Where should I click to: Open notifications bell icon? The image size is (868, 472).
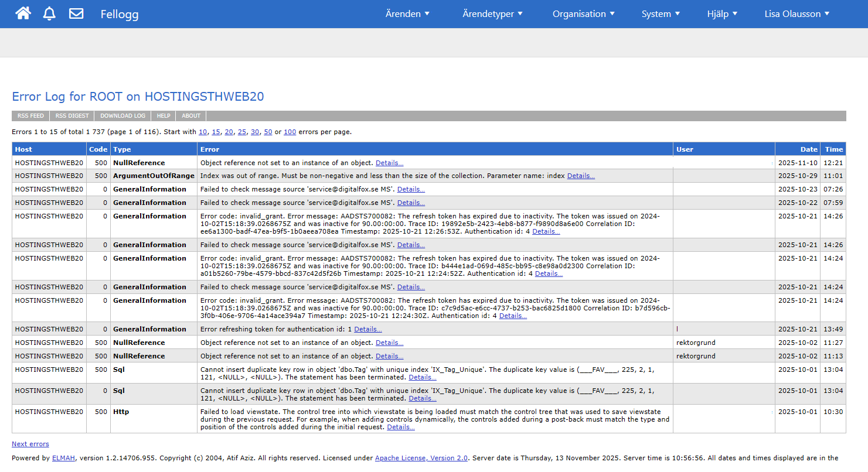coord(49,13)
